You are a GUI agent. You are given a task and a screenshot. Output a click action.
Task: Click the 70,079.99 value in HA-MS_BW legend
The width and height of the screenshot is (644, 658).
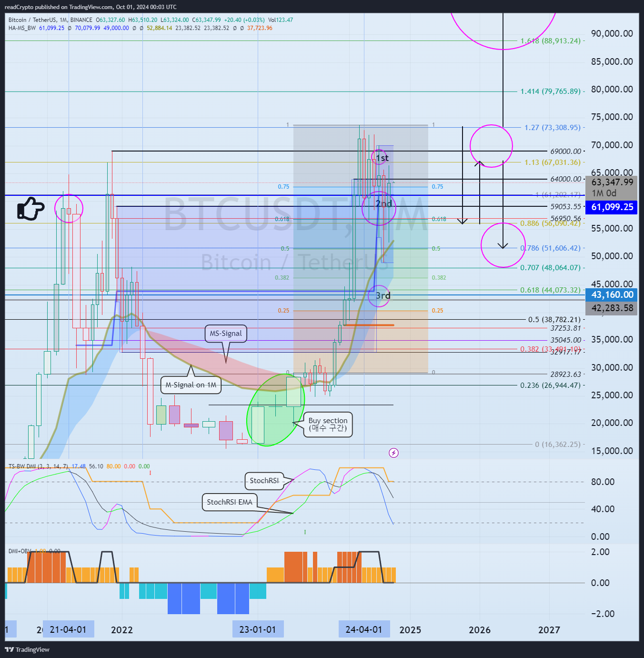pyautogui.click(x=87, y=28)
